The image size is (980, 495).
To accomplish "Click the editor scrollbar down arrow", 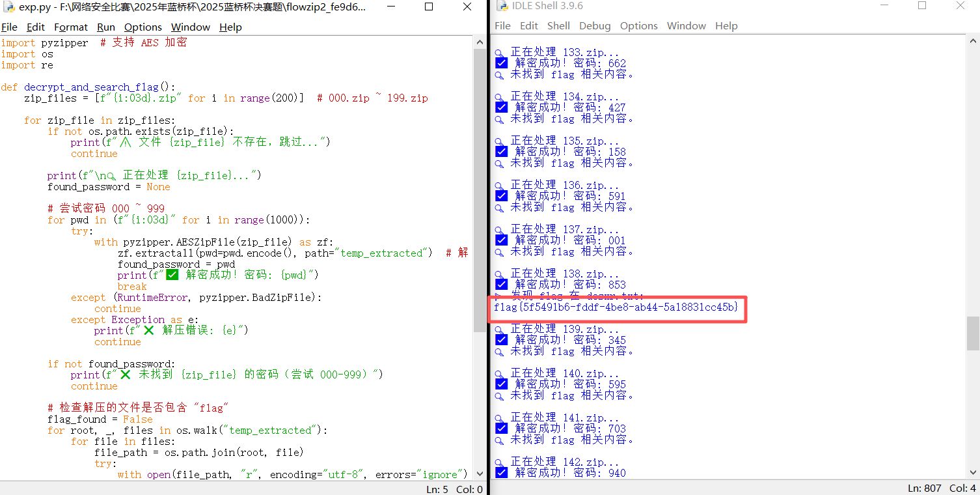I will point(480,474).
